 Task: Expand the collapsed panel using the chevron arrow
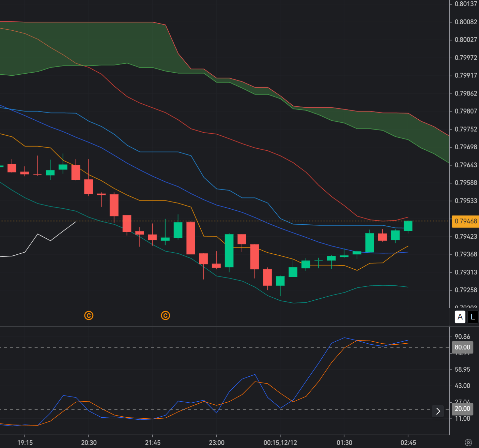point(438,411)
